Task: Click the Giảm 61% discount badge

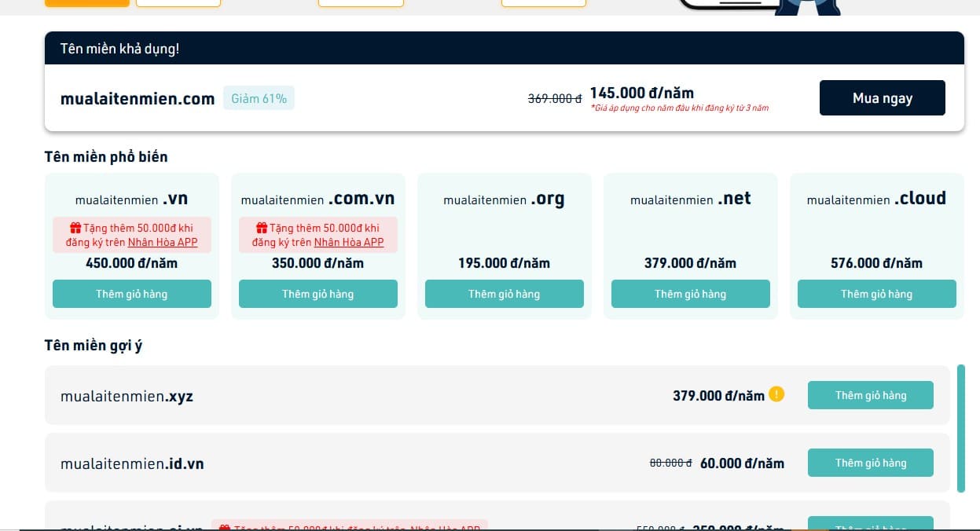Action: pyautogui.click(x=259, y=99)
